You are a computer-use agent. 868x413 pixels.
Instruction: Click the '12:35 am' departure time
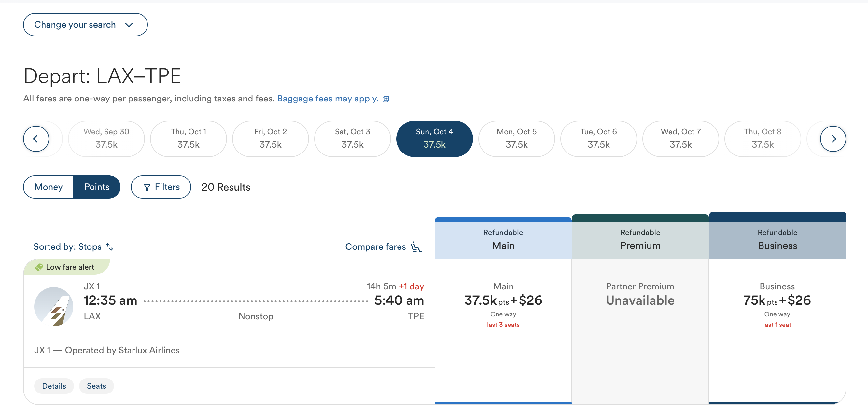pos(110,300)
